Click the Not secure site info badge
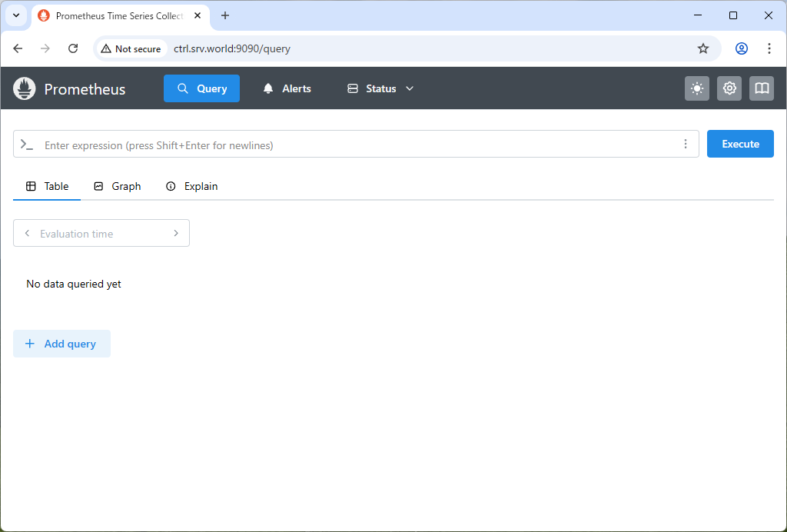 [x=131, y=48]
